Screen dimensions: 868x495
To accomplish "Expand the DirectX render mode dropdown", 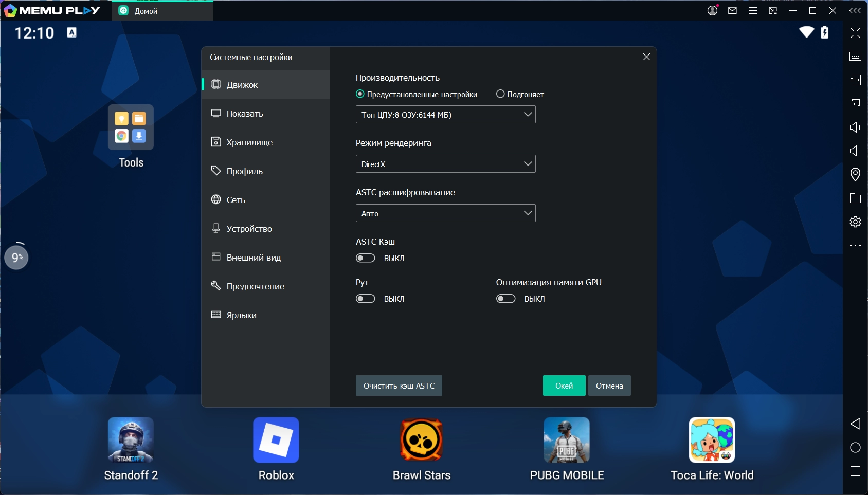I will [446, 164].
